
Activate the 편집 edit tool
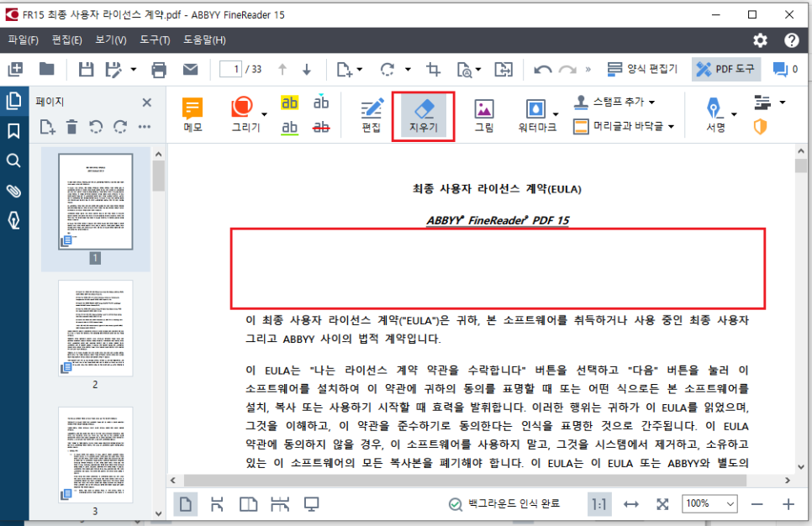(x=372, y=115)
